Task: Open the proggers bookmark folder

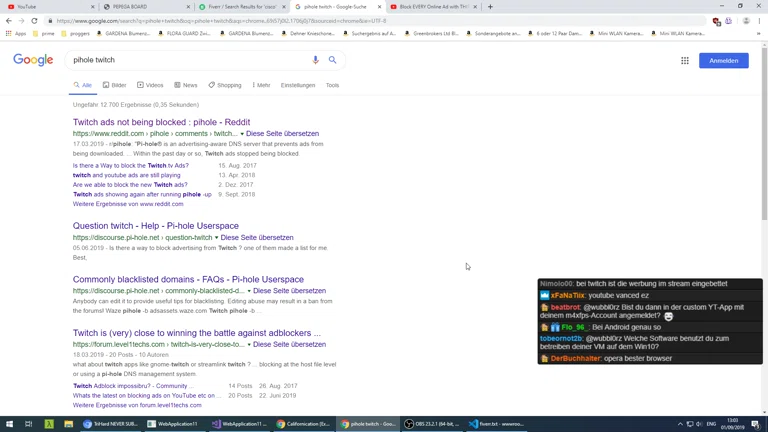Action: [x=75, y=34]
